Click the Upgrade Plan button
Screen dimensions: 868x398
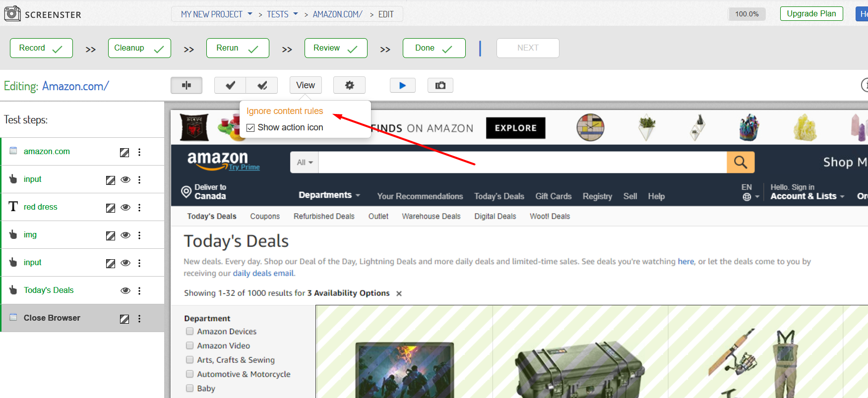(811, 13)
